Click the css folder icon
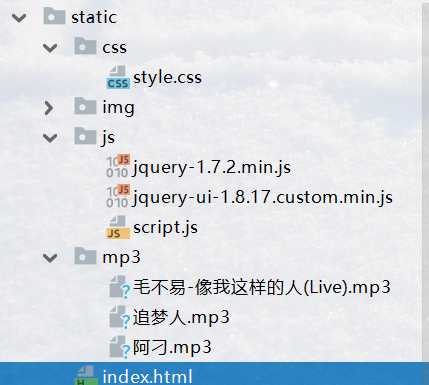This screenshot has width=429, height=385. (x=85, y=46)
